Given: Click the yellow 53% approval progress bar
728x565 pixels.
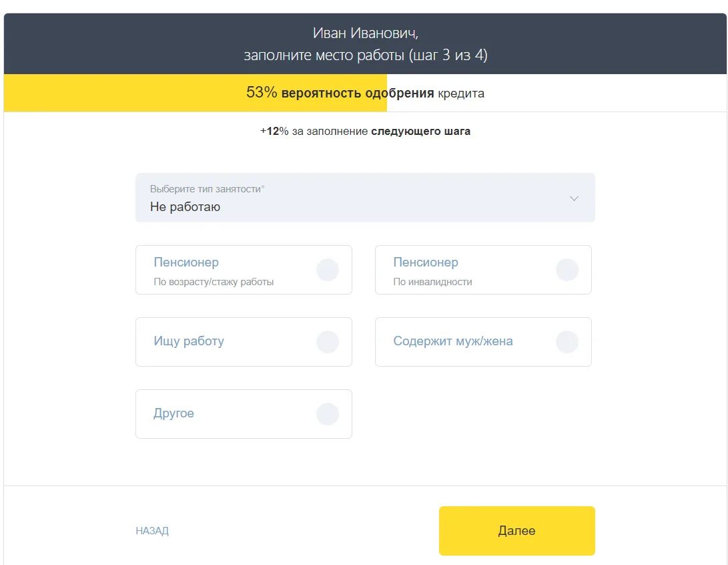Looking at the screenshot, I should 196,93.
